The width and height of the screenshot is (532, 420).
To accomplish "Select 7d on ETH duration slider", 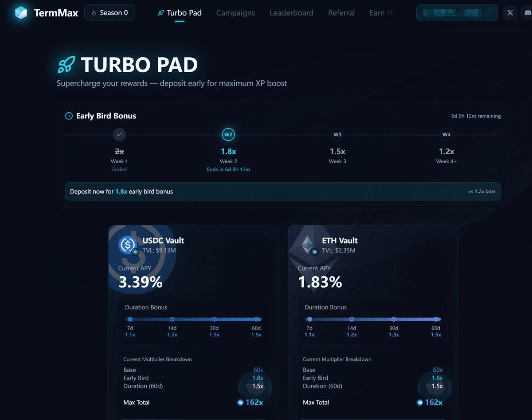I will click(x=309, y=319).
